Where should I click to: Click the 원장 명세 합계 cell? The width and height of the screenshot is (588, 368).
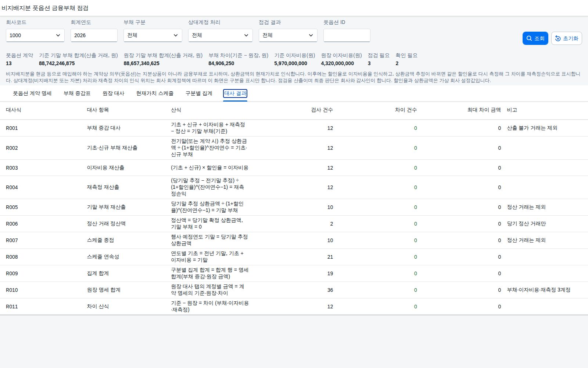coord(104,290)
